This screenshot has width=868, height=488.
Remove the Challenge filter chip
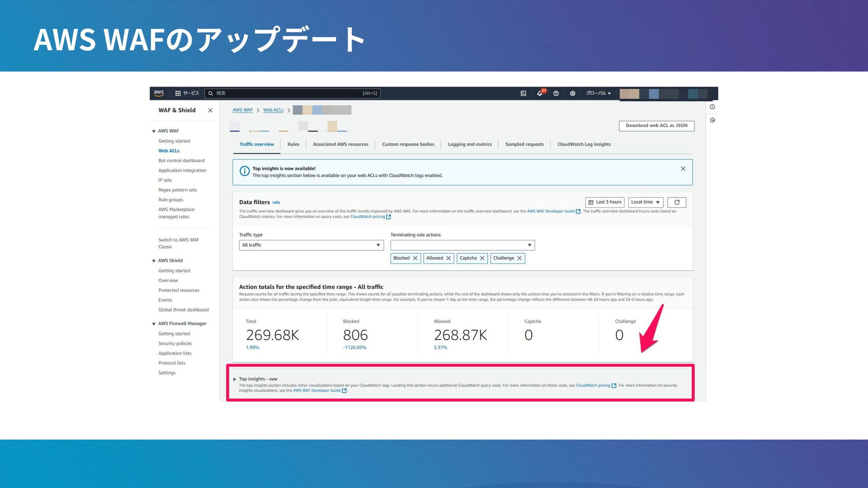pyautogui.click(x=519, y=258)
